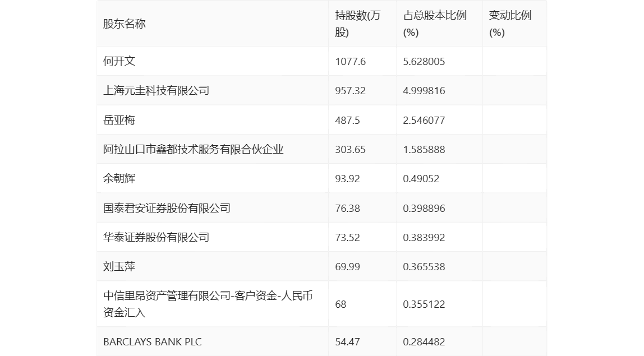Select percentage 0.49052
The width and height of the screenshot is (644, 356).
(421, 179)
